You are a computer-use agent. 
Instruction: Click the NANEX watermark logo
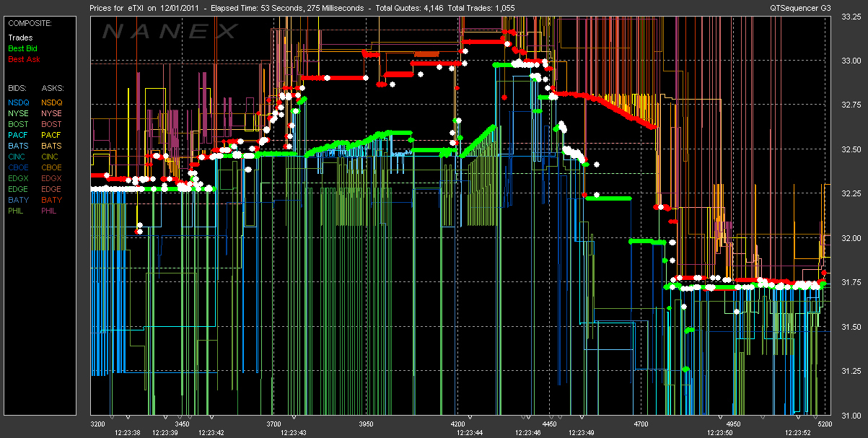pos(170,32)
